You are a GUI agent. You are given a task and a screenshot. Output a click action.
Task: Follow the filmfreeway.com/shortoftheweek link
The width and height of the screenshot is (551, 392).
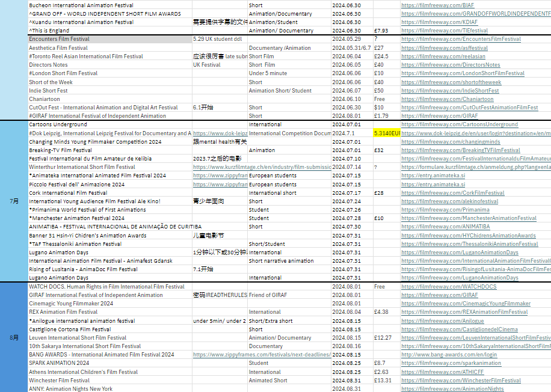click(451, 82)
